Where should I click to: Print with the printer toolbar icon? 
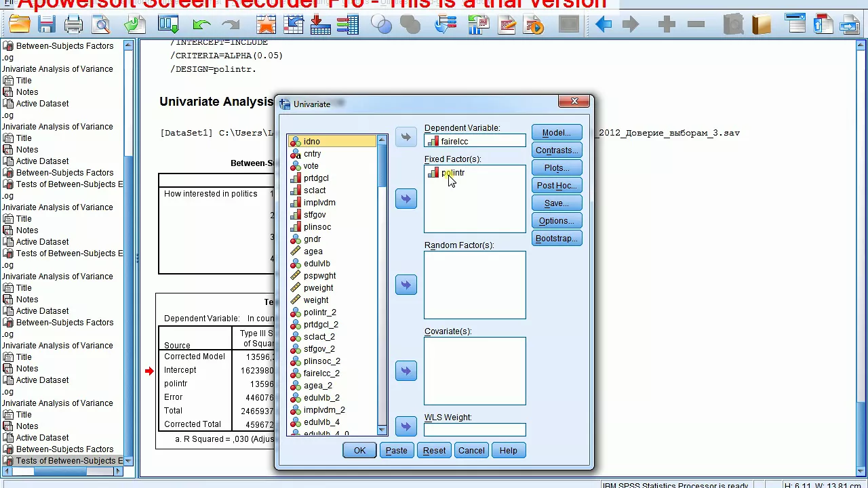[x=73, y=25]
